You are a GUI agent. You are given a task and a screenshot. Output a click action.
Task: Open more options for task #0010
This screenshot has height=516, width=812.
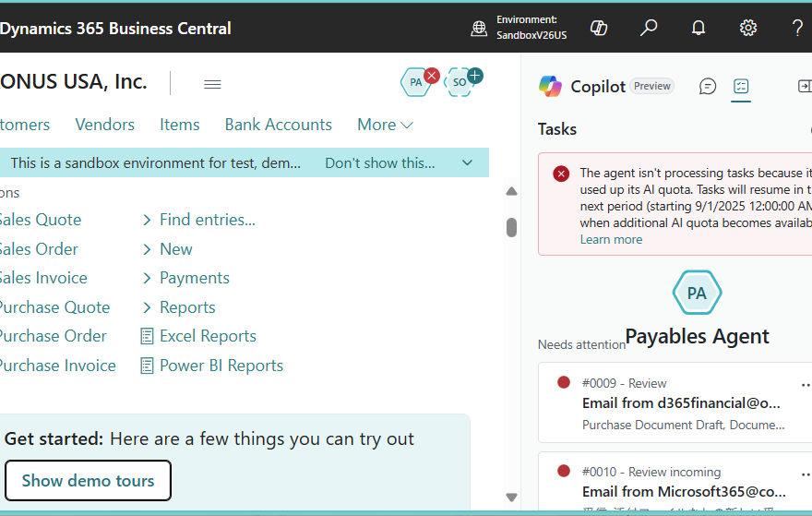click(806, 474)
